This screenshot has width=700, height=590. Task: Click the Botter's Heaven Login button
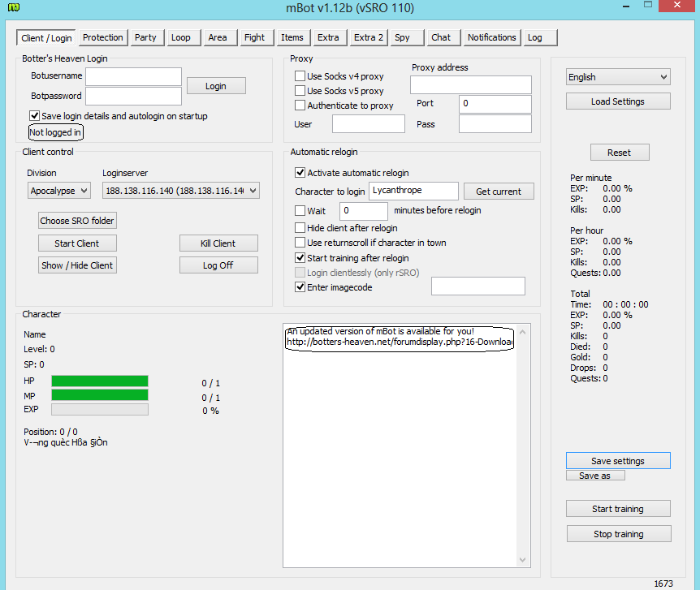pos(216,86)
